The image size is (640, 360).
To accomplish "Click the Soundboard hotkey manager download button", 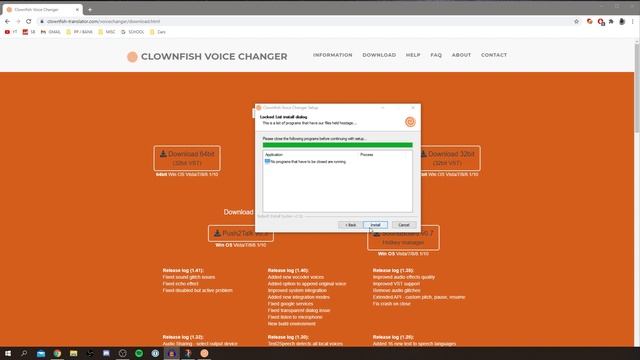I will [x=403, y=238].
